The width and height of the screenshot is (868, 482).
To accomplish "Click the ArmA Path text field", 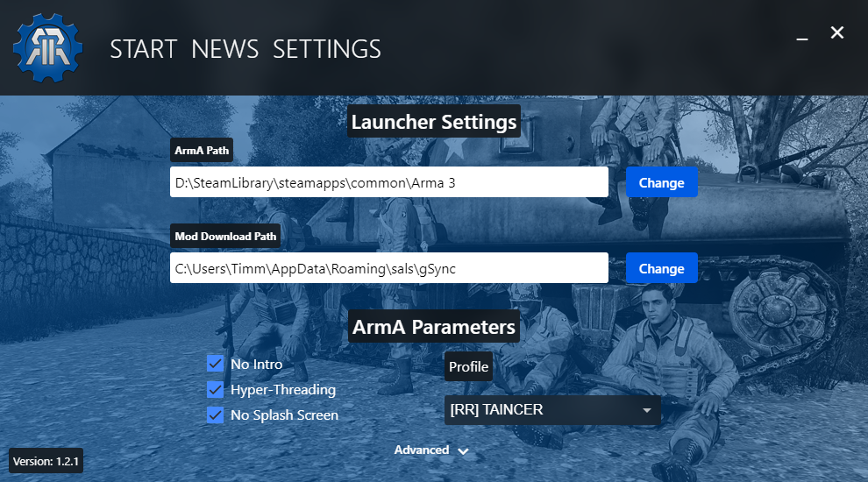I will pyautogui.click(x=388, y=183).
